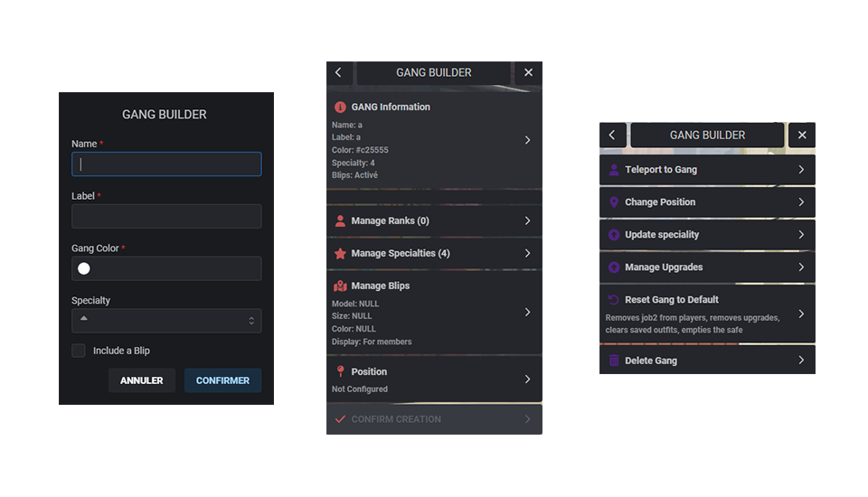Enable the Include a Blip checkbox
Screen dimensions: 868x497
(x=79, y=351)
